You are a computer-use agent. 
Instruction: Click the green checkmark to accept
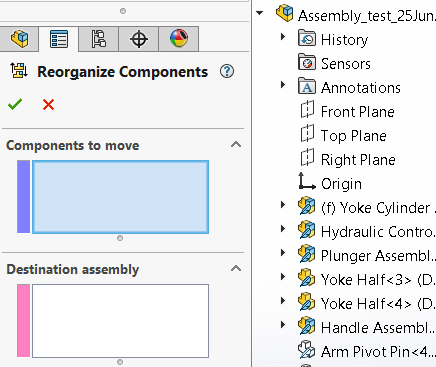[15, 104]
